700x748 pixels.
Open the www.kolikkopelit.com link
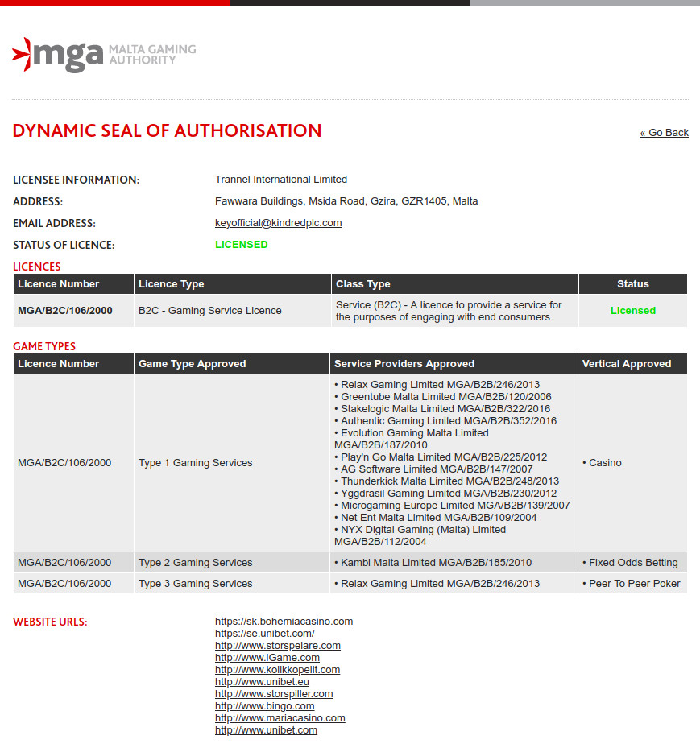pyautogui.click(x=277, y=670)
